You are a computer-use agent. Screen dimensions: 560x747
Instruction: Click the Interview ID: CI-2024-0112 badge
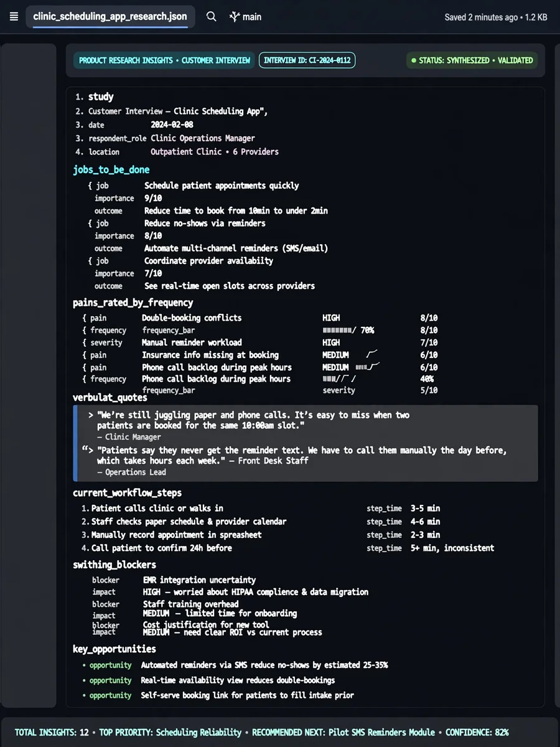(307, 60)
